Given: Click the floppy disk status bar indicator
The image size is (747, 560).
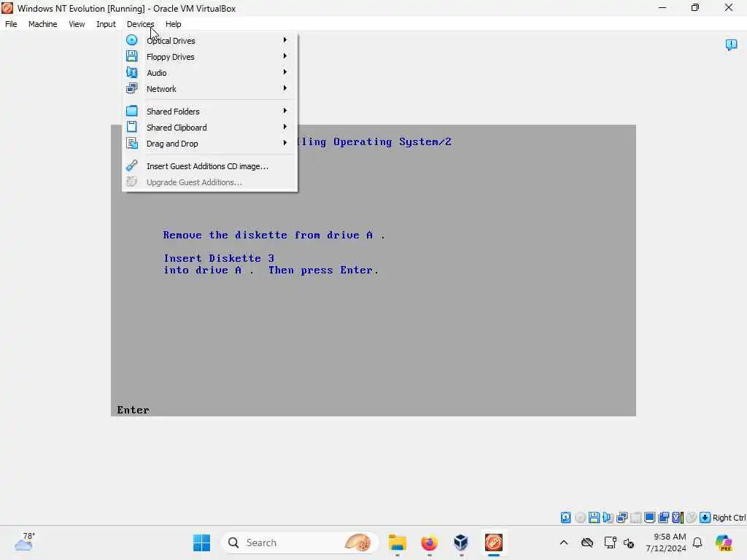Looking at the screenshot, I should [594, 518].
